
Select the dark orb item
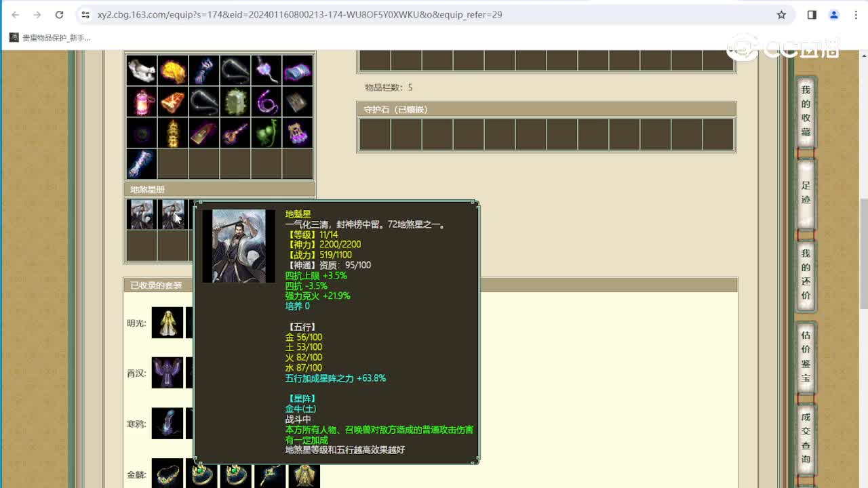pyautogui.click(x=142, y=132)
